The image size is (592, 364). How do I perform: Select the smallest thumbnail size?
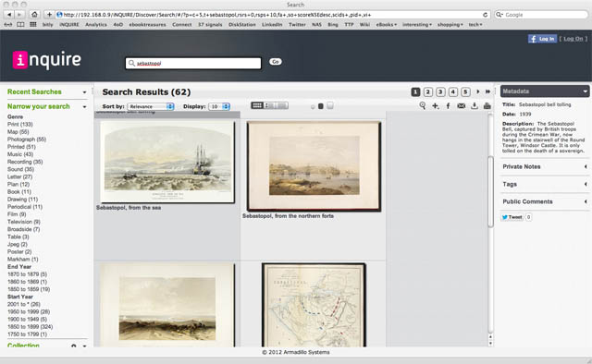[313, 107]
